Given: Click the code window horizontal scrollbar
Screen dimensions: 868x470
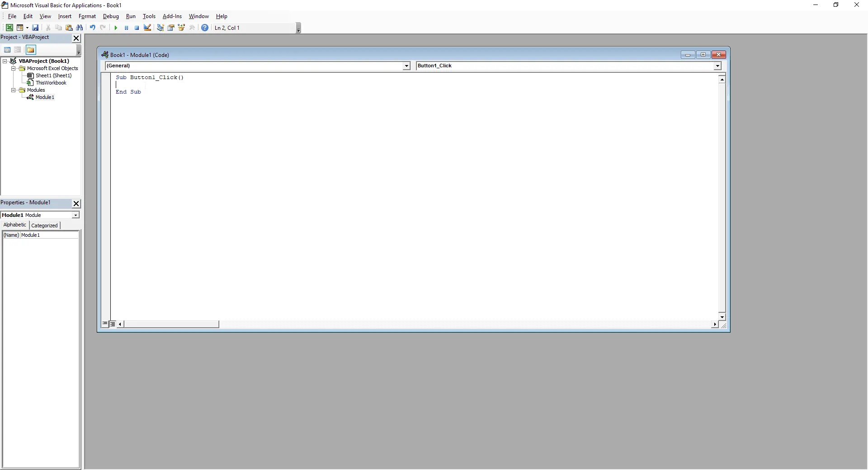Looking at the screenshot, I should click(x=172, y=324).
